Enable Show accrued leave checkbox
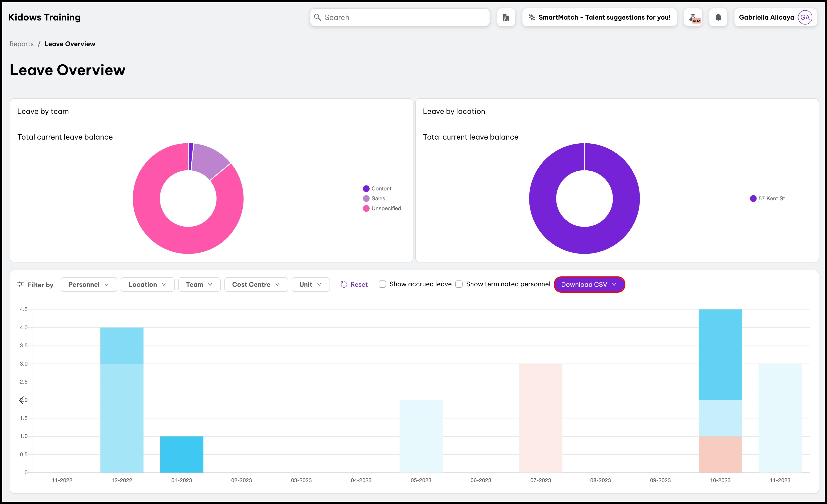 (x=382, y=284)
